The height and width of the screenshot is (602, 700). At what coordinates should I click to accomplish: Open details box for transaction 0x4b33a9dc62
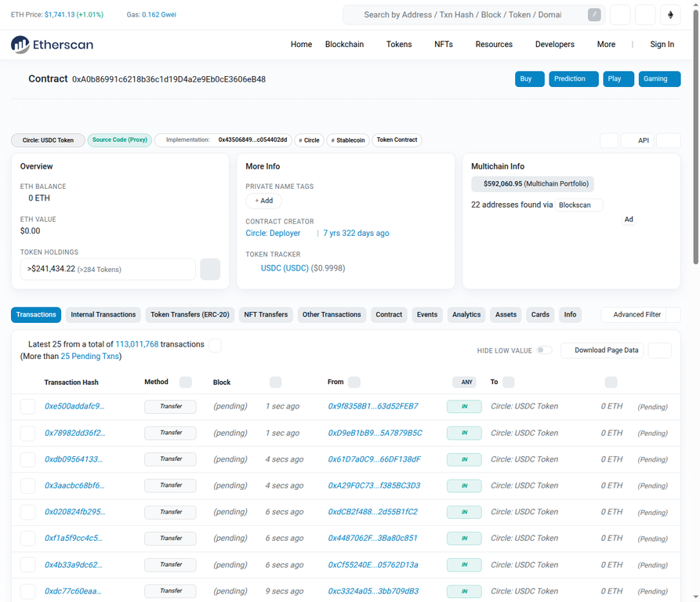[x=27, y=564]
